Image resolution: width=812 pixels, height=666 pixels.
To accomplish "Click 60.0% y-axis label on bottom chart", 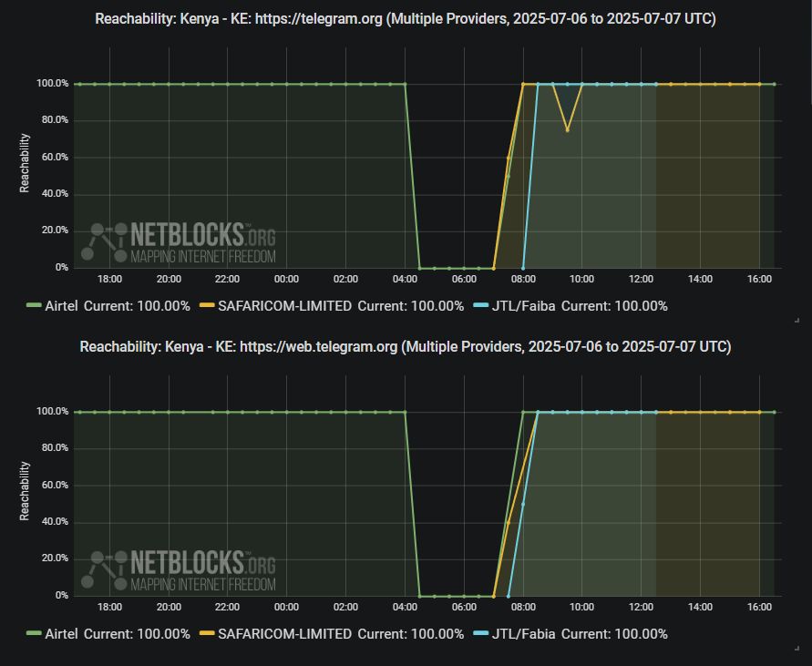I will pos(55,485).
